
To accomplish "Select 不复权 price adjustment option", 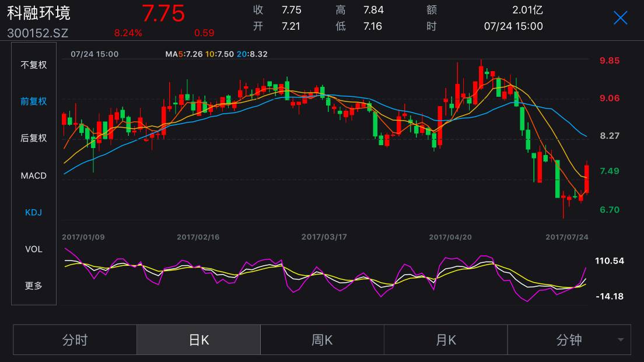I will pos(34,65).
